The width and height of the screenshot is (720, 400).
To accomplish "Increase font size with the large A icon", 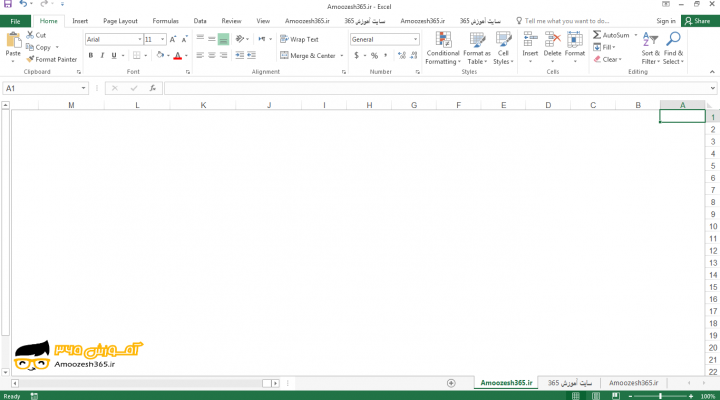I will [x=173, y=39].
